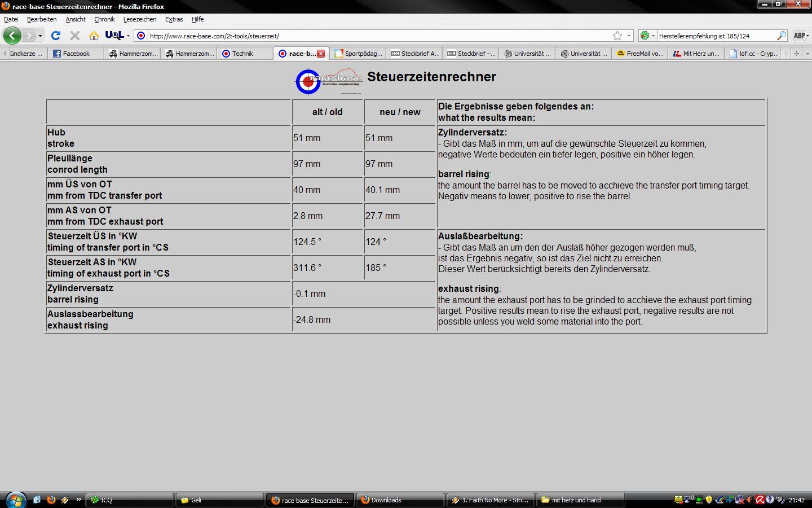This screenshot has height=508, width=812.
Task: Open the Lesezeichen menu
Action: click(140, 19)
